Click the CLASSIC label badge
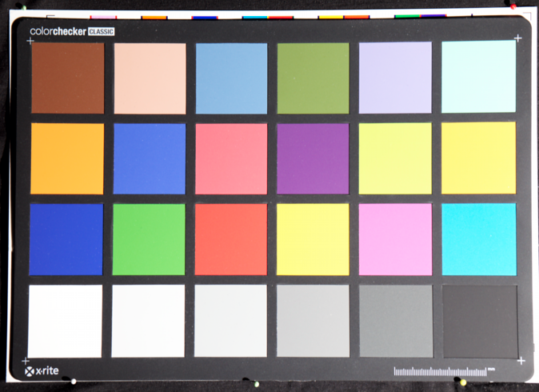 pos(101,32)
